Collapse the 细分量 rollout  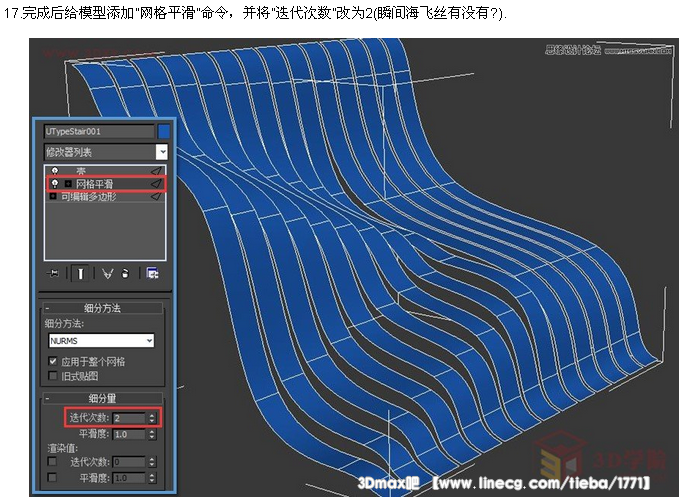coord(103,398)
